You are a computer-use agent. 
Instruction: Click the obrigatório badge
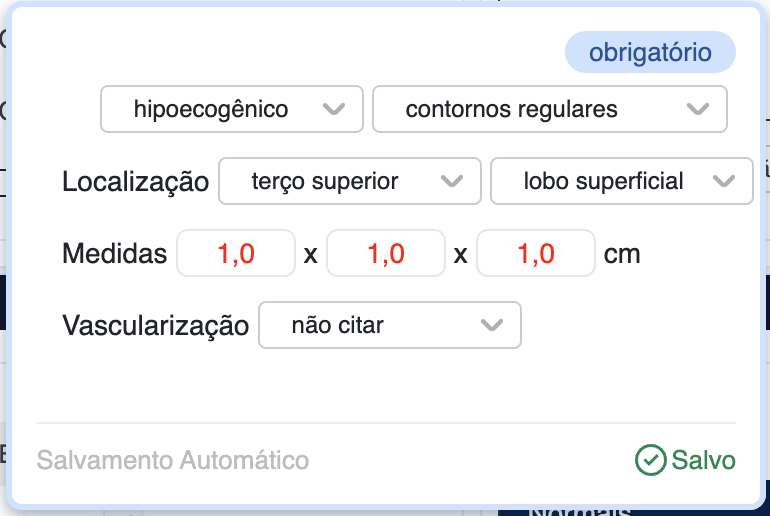pos(650,53)
